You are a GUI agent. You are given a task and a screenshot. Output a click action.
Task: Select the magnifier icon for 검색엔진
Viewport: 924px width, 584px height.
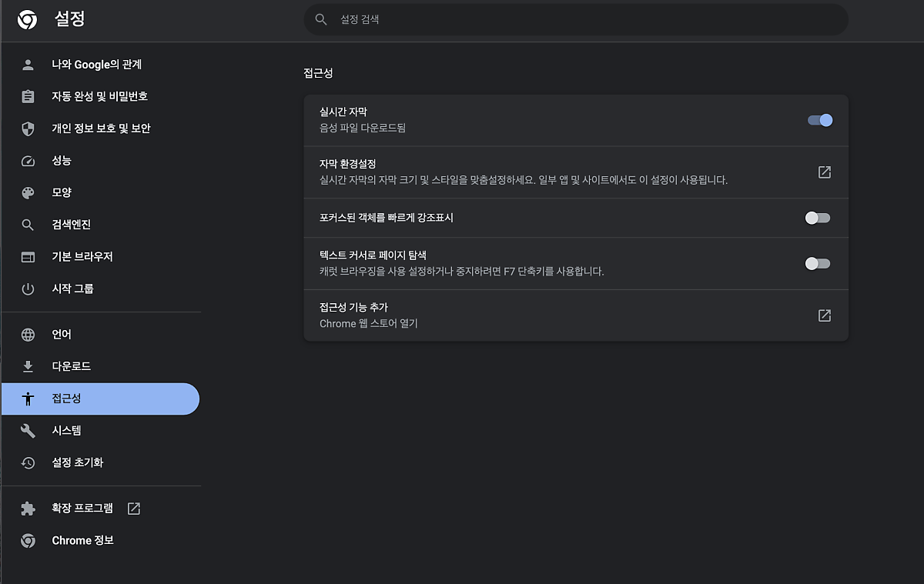[28, 225]
